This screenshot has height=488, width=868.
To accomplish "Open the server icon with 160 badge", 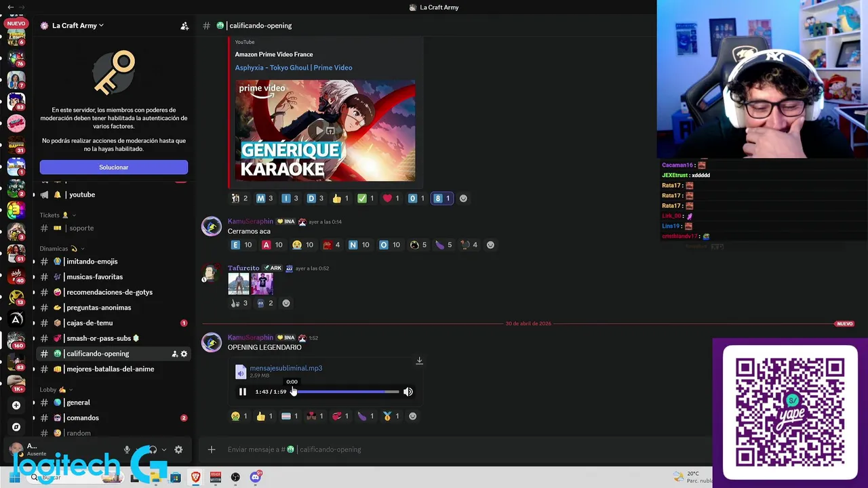I will [16, 340].
